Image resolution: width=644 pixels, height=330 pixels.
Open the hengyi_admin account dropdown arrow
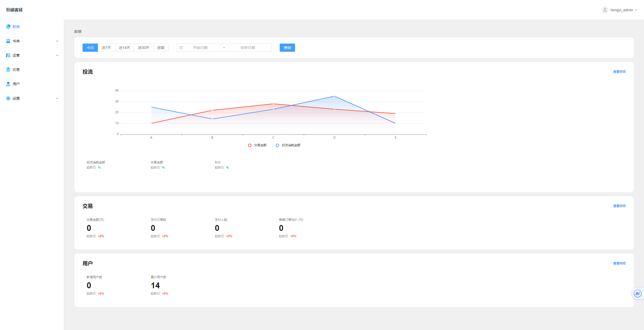(x=636, y=10)
